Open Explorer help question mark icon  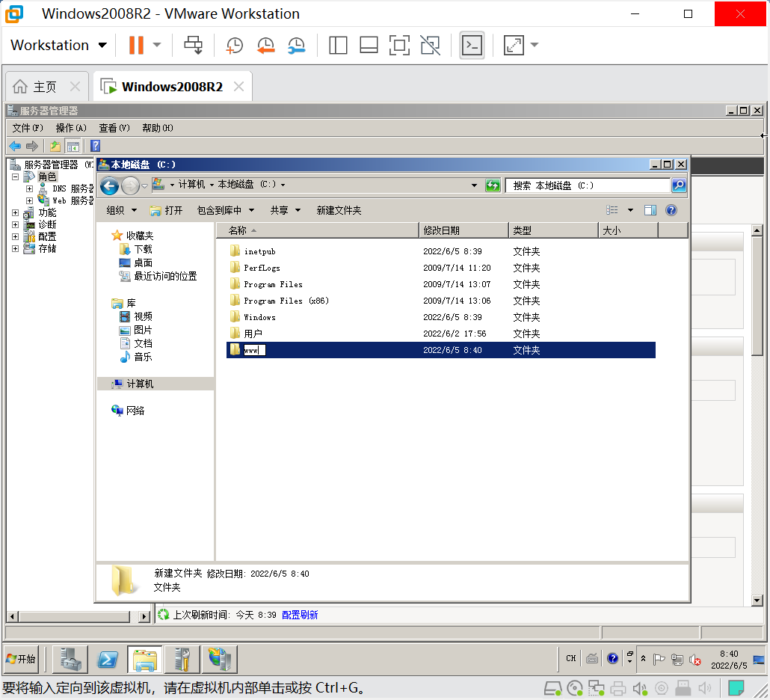(x=671, y=210)
